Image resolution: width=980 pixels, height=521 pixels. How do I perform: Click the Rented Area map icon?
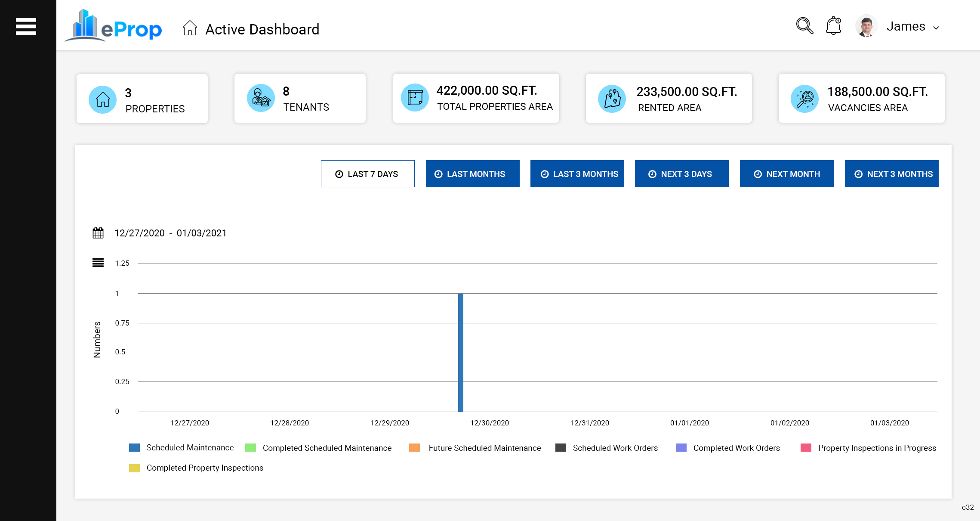point(612,99)
